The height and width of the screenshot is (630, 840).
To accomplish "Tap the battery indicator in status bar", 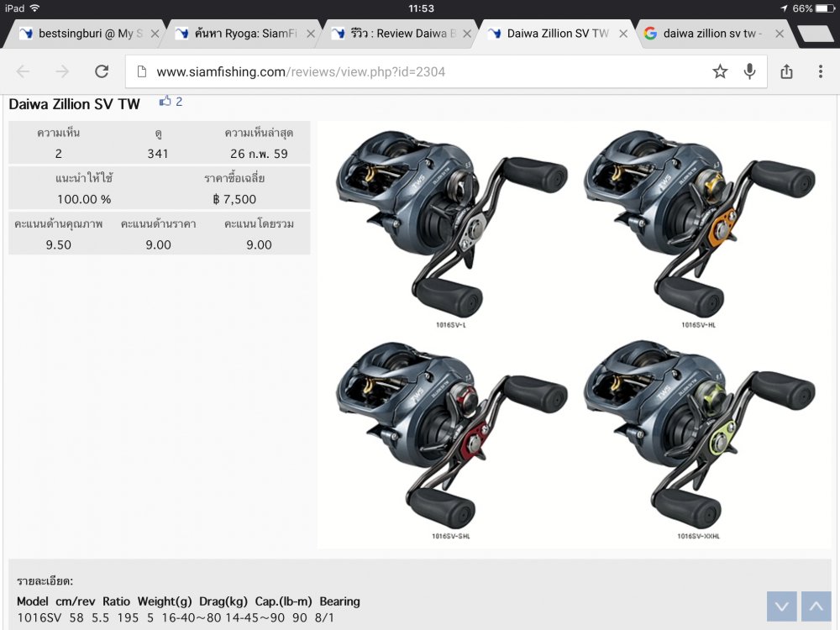I will point(825,8).
